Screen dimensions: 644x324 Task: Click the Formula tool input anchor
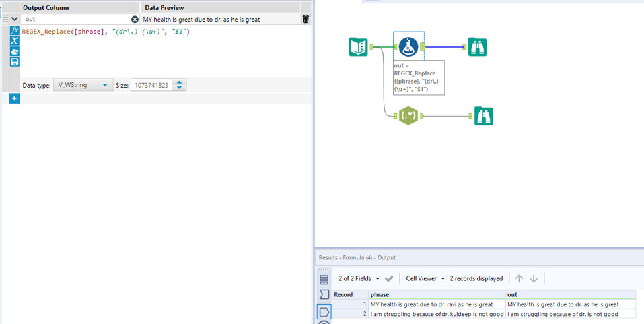396,47
